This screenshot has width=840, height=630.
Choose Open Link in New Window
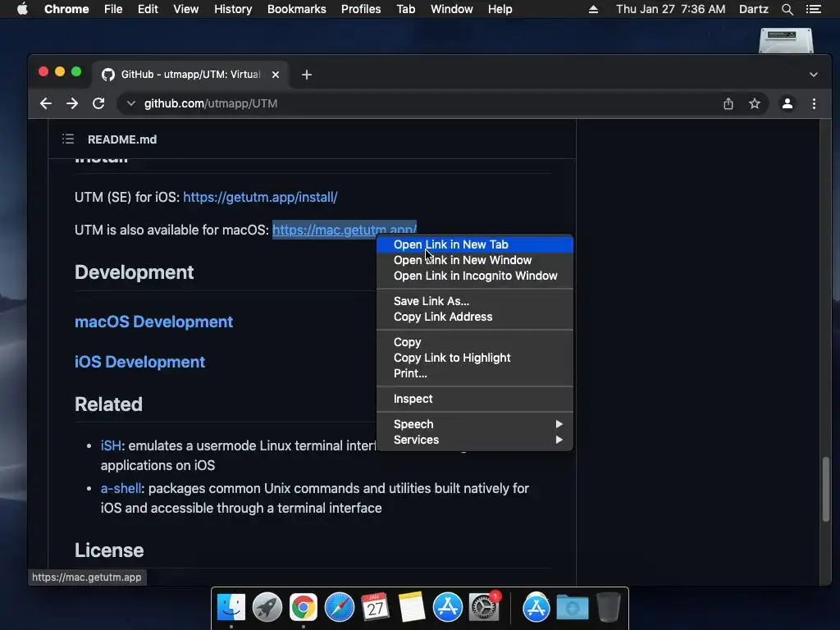point(475,260)
